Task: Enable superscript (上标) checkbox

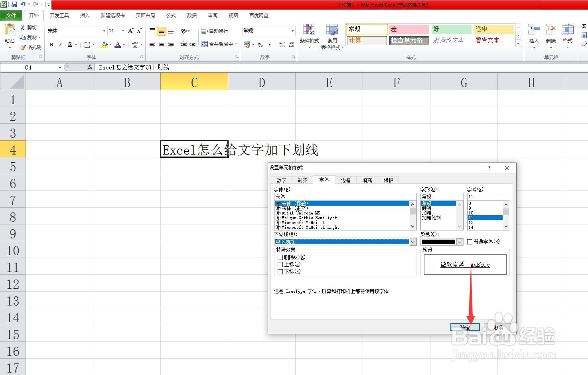Action: 280,264
